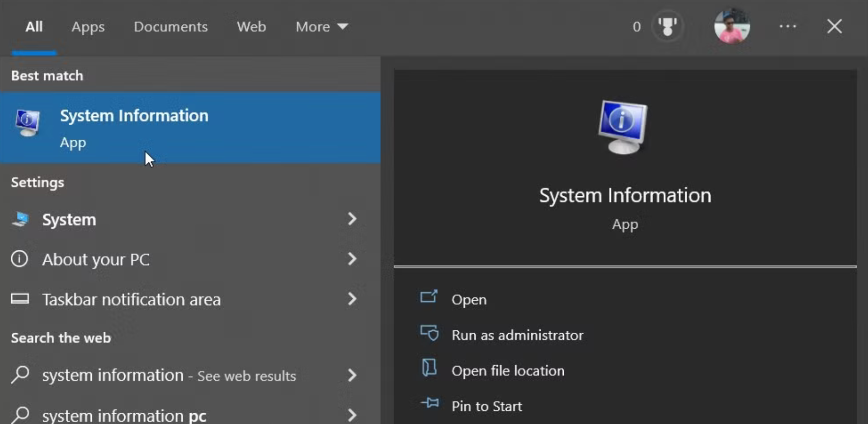This screenshot has height=424, width=868.
Task: Open the user profile picture
Action: tap(731, 27)
